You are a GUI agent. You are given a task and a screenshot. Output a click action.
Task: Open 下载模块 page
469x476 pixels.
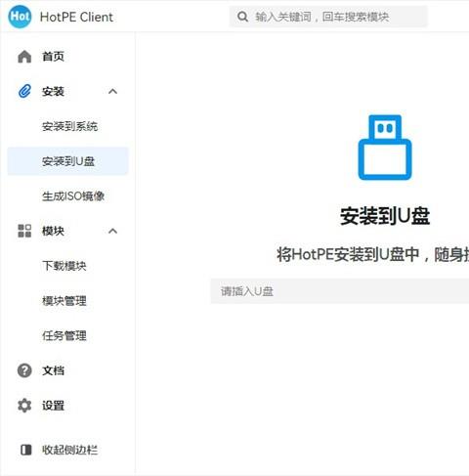pos(64,266)
